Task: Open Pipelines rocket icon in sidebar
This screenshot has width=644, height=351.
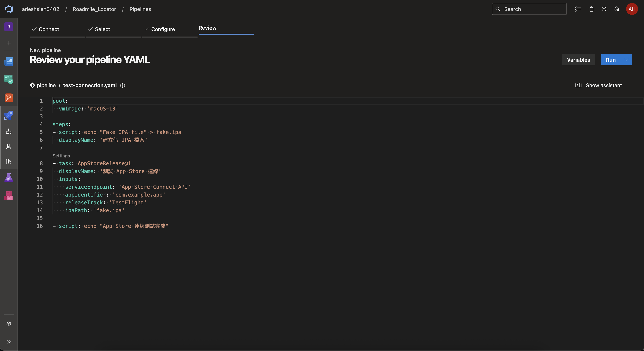Action: click(9, 115)
